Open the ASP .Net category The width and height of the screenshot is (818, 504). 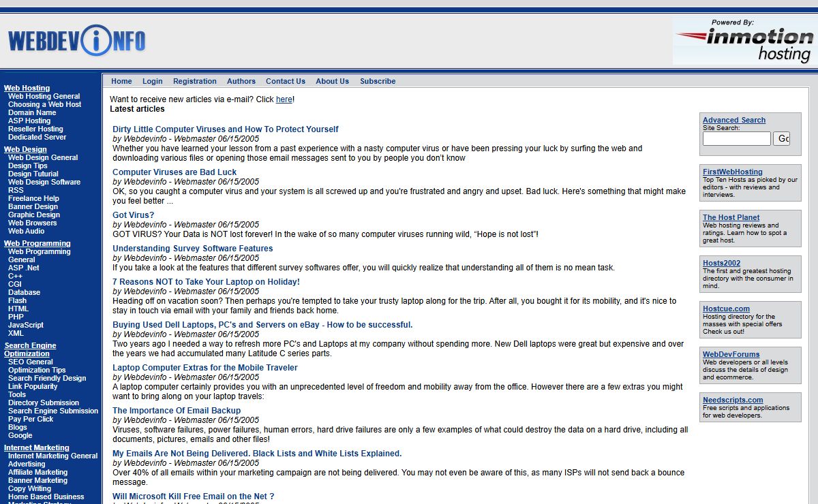point(24,268)
